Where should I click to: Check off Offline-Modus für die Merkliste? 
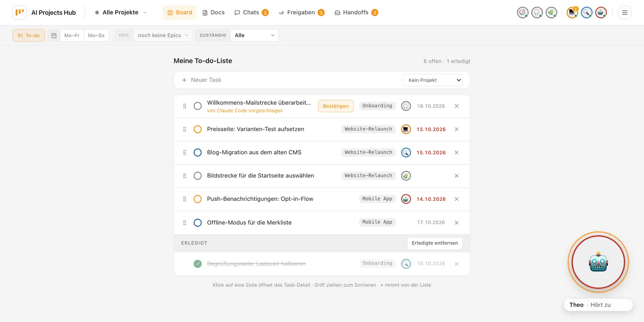(197, 222)
